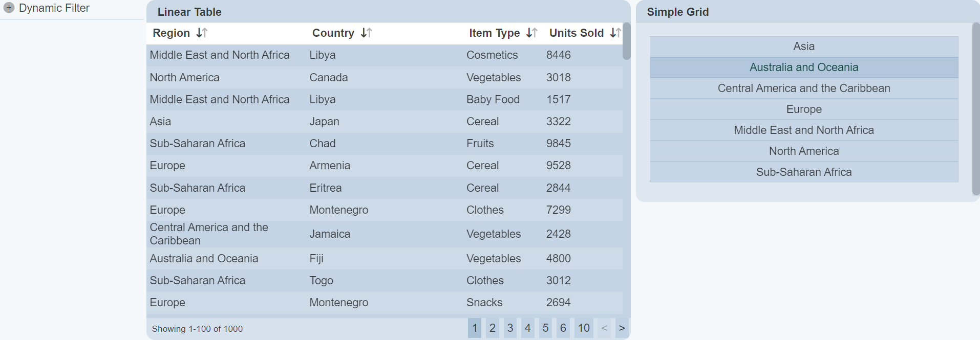Select North America grid cell
This screenshot has width=980, height=340.
point(803,151)
